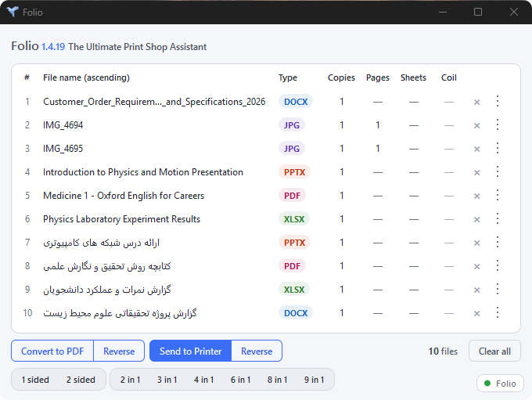This screenshot has width=532, height=400.
Task: Remove IMG_4695 from the list
Action: coord(476,149)
